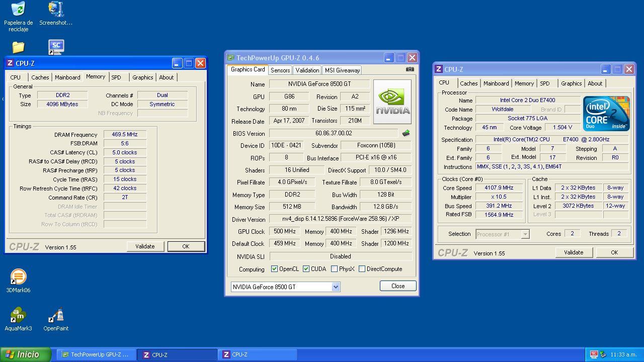This screenshot has height=362, width=644.
Task: Click the BIOS save chip icon in GPU-Z
Action: pos(406,133)
